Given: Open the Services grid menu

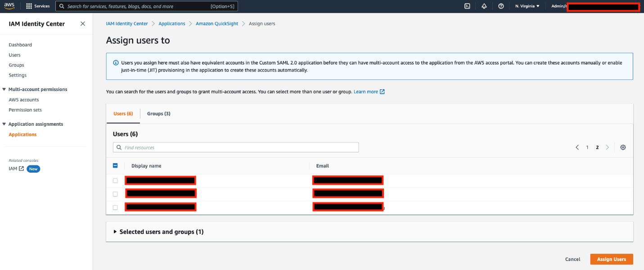Looking at the screenshot, I should (x=38, y=6).
